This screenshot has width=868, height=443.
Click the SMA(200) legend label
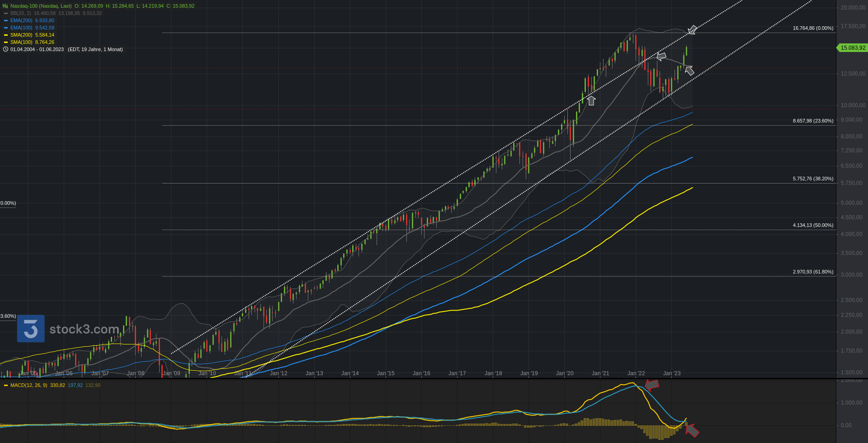(21, 35)
